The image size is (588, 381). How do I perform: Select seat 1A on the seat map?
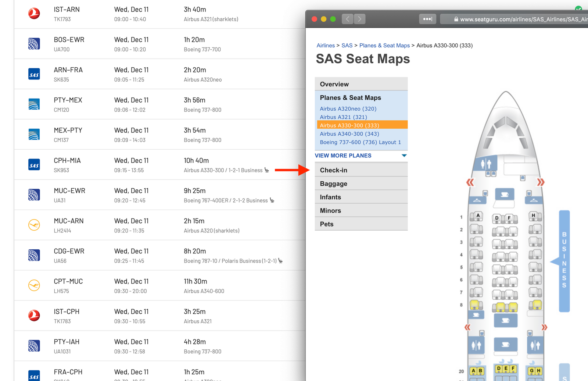coord(478,216)
